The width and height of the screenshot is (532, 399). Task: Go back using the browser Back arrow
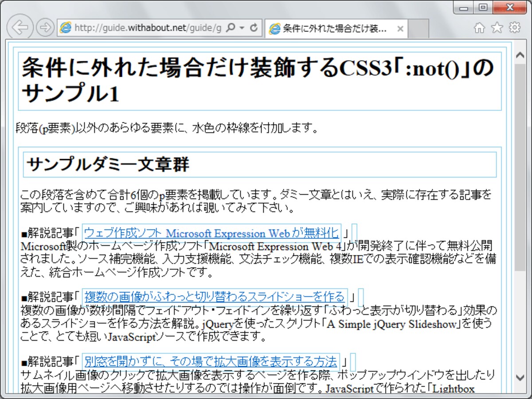(20, 27)
